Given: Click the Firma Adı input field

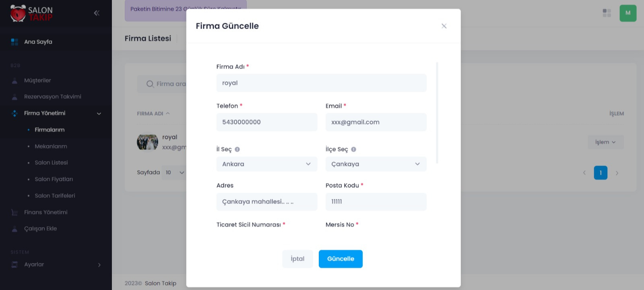Looking at the screenshot, I should pyautogui.click(x=321, y=83).
